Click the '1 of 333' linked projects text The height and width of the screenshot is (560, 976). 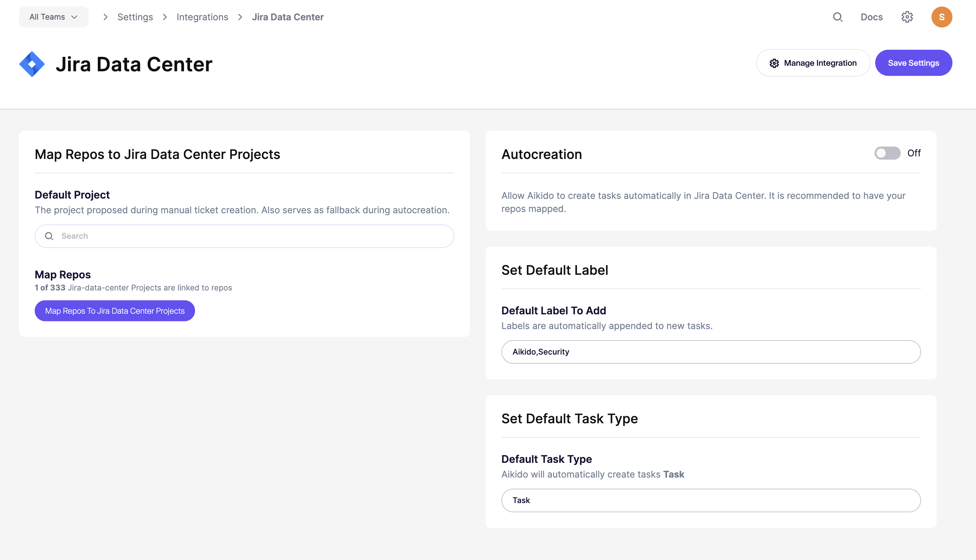point(50,288)
